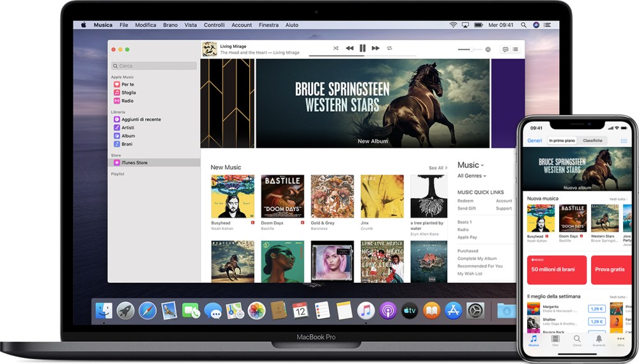Launch Safari from the Dock
Image resolution: width=639 pixels, height=364 pixels.
pos(148,310)
